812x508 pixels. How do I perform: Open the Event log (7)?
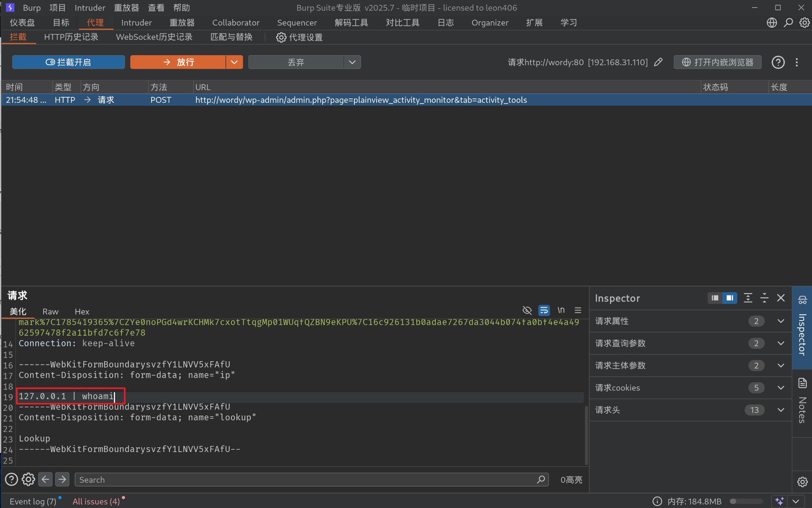(33, 501)
